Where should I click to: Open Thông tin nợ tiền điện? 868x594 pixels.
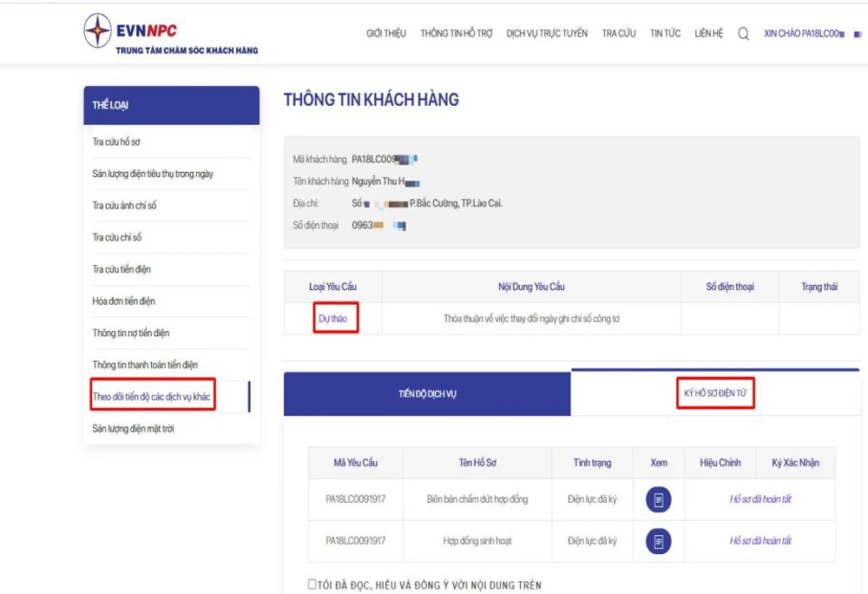[x=131, y=333]
